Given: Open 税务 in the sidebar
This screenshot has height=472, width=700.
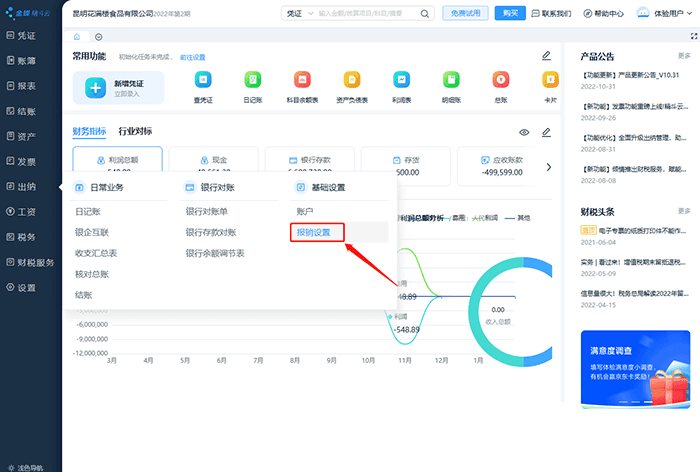Looking at the screenshot, I should click(x=21, y=237).
